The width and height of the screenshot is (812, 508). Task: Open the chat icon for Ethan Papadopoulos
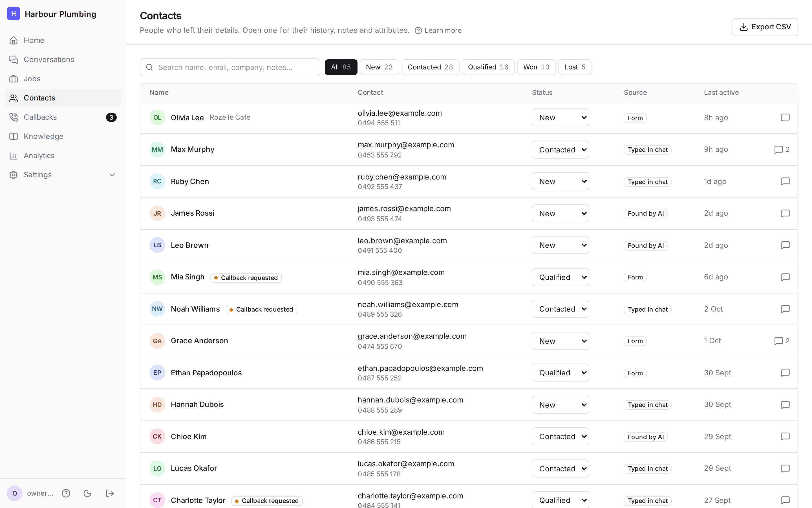pos(785,373)
